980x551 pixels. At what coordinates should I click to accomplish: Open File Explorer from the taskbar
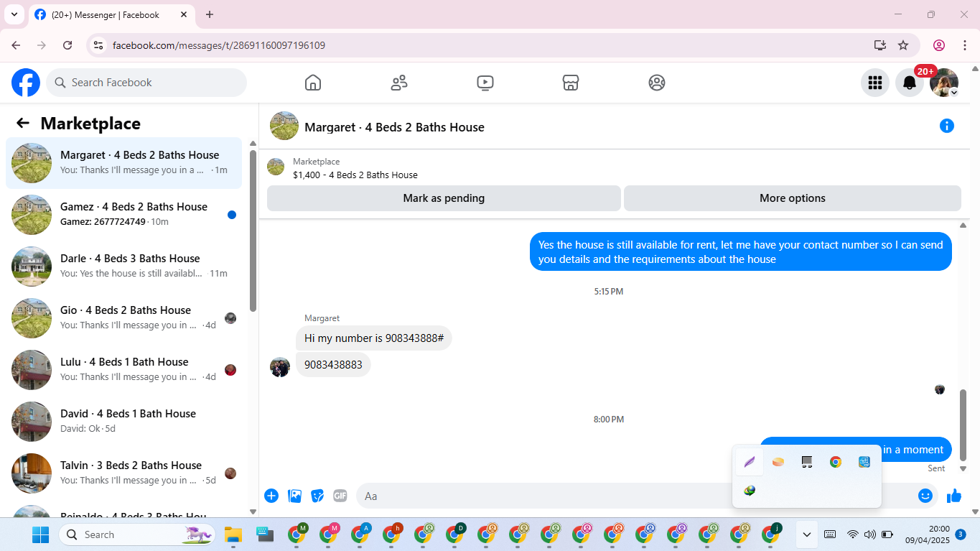point(233,534)
